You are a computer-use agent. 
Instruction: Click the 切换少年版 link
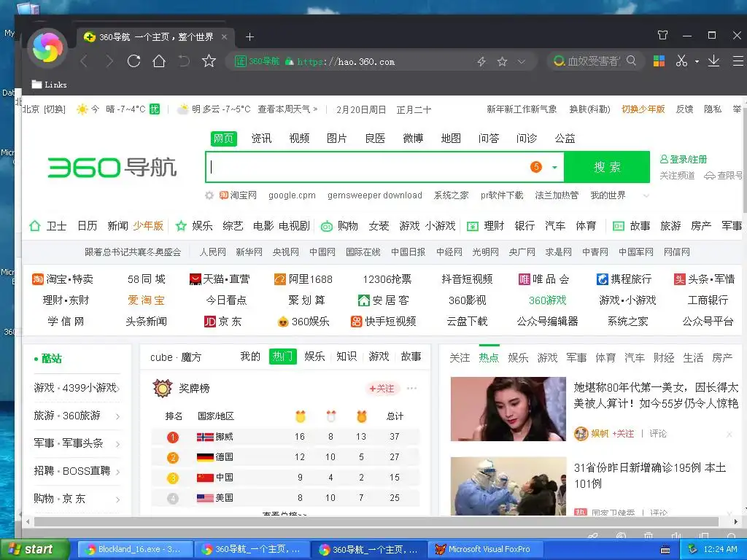click(643, 109)
